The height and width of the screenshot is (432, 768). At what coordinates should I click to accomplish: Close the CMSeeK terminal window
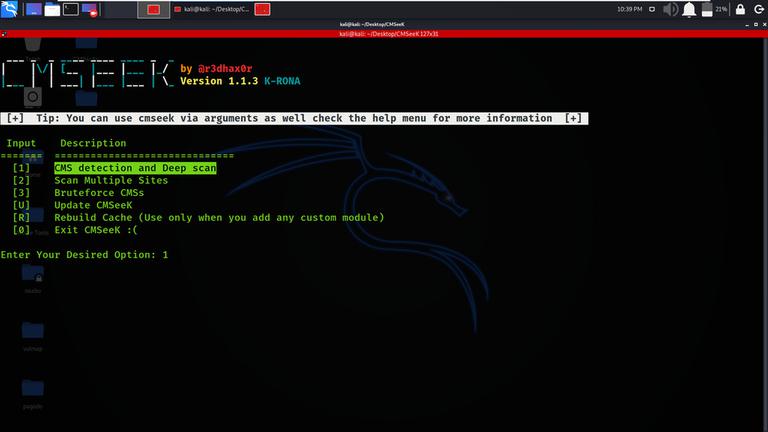(x=764, y=24)
